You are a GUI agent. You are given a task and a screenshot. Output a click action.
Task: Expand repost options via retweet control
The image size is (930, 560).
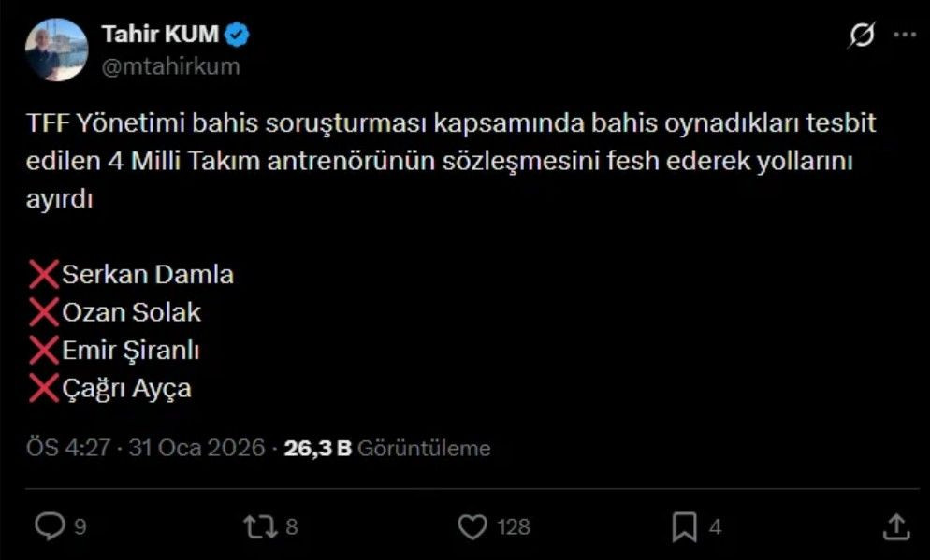[262, 526]
